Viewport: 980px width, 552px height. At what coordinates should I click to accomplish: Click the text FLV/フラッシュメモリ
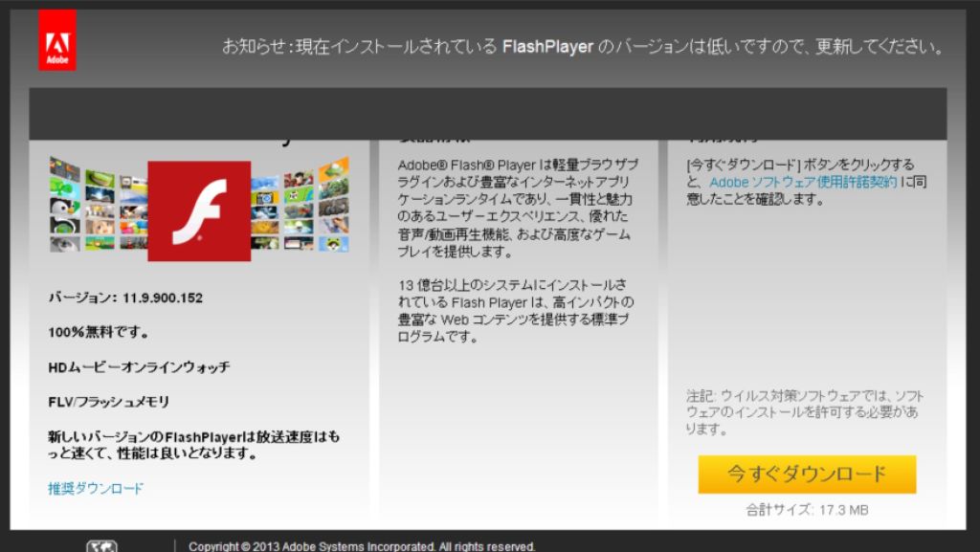[x=109, y=402]
